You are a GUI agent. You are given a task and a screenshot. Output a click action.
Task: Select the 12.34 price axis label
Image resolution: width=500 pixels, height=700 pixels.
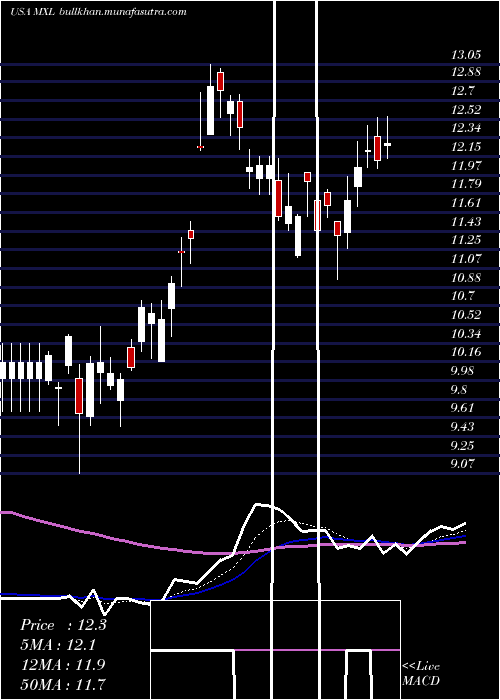[466, 129]
